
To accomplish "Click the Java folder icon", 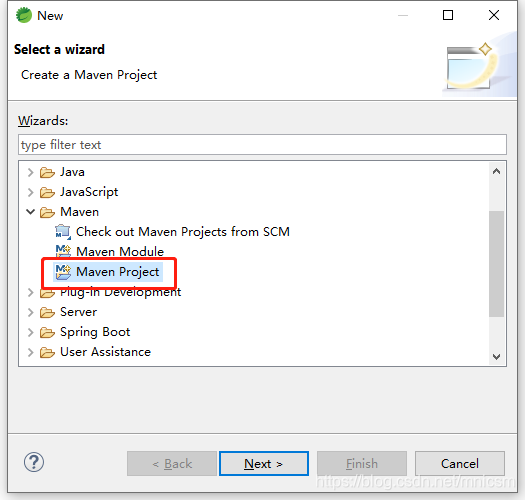I will point(47,172).
